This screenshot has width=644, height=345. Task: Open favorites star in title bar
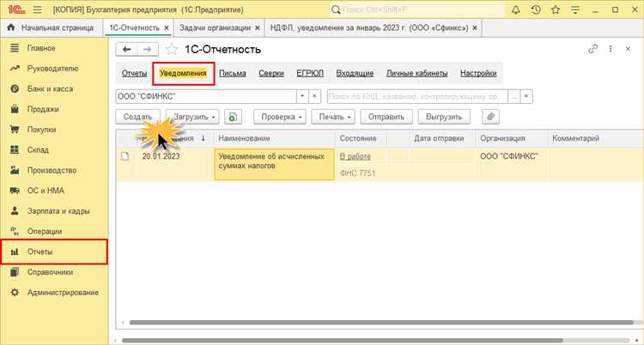coord(556,9)
